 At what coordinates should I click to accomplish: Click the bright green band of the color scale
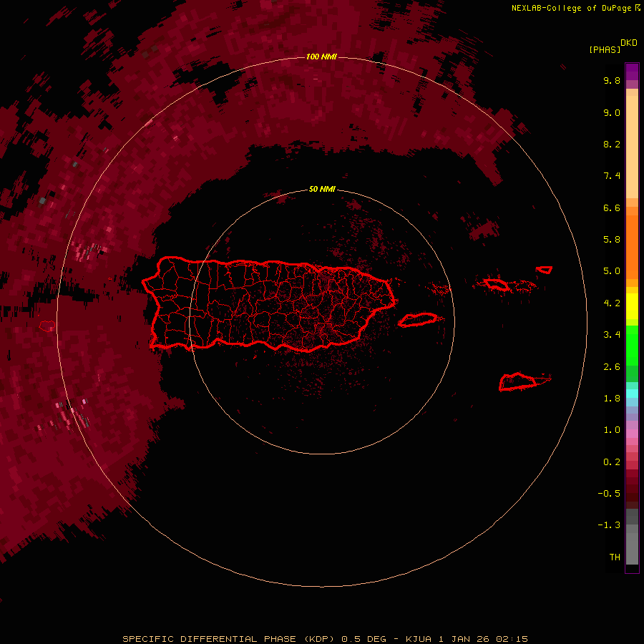coord(632,345)
